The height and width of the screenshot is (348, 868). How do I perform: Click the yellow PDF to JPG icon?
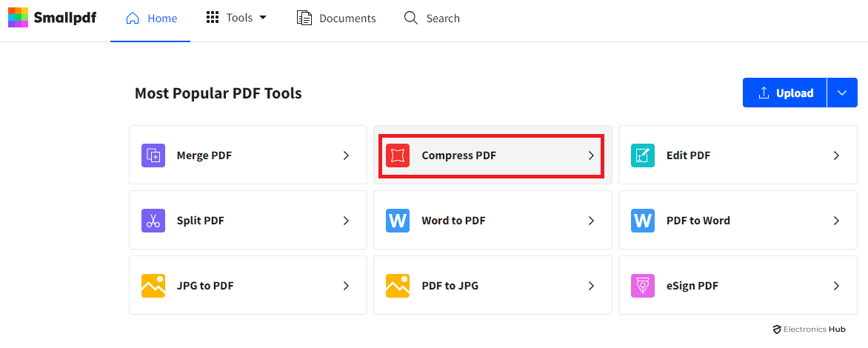[398, 286]
